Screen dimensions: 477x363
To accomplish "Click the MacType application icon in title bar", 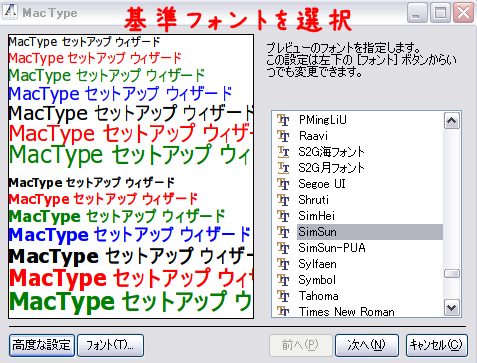I will pos(10,12).
